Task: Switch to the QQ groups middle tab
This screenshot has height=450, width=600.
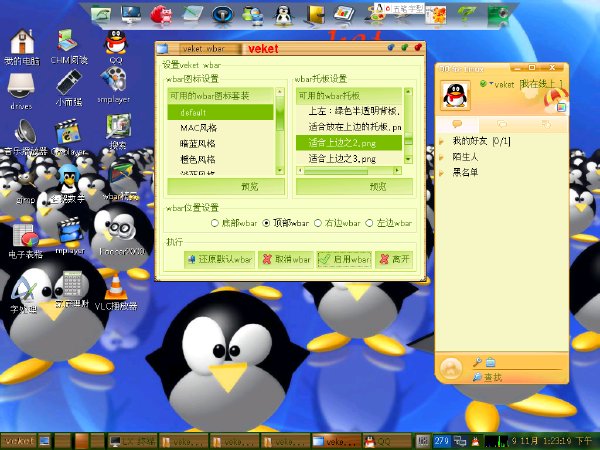Action: [502, 124]
